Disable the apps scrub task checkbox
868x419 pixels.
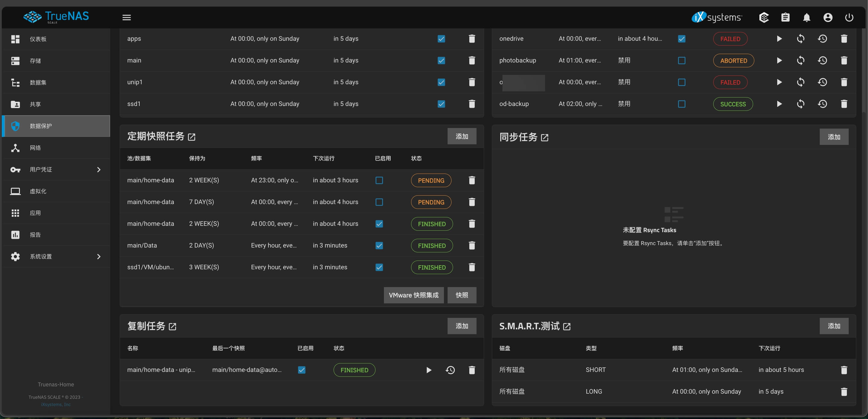(441, 38)
